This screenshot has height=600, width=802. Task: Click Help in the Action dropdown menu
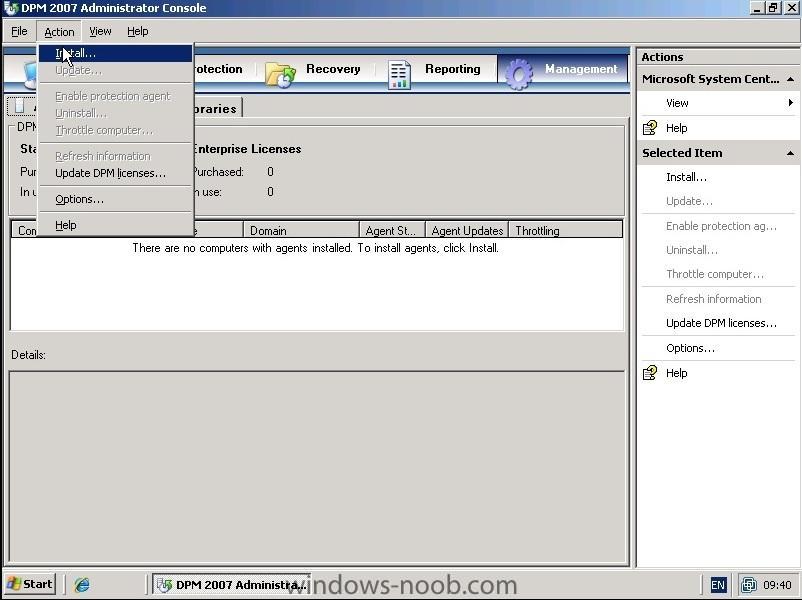pos(116,225)
